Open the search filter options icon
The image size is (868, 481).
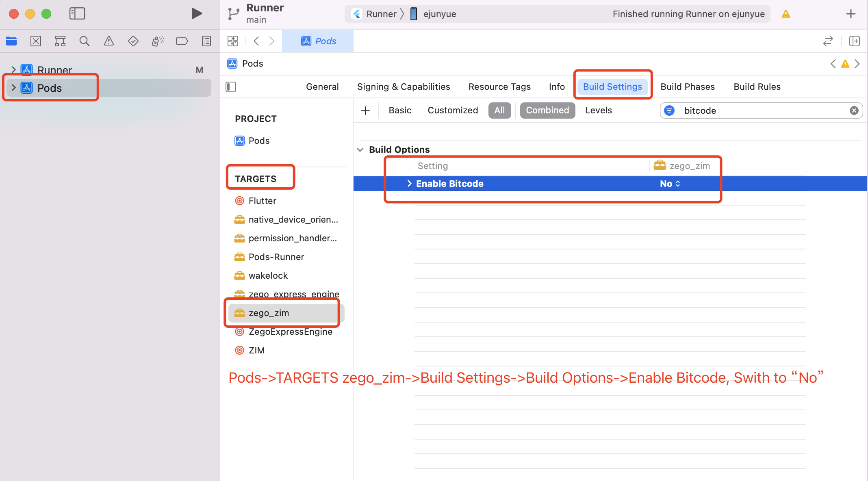point(669,110)
